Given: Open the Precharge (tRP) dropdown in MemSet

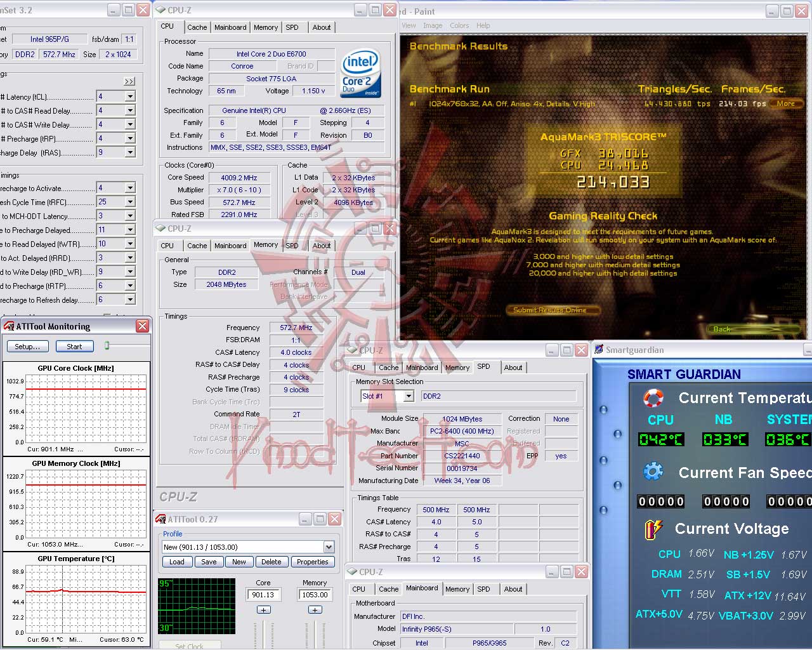Looking at the screenshot, I should coord(130,138).
